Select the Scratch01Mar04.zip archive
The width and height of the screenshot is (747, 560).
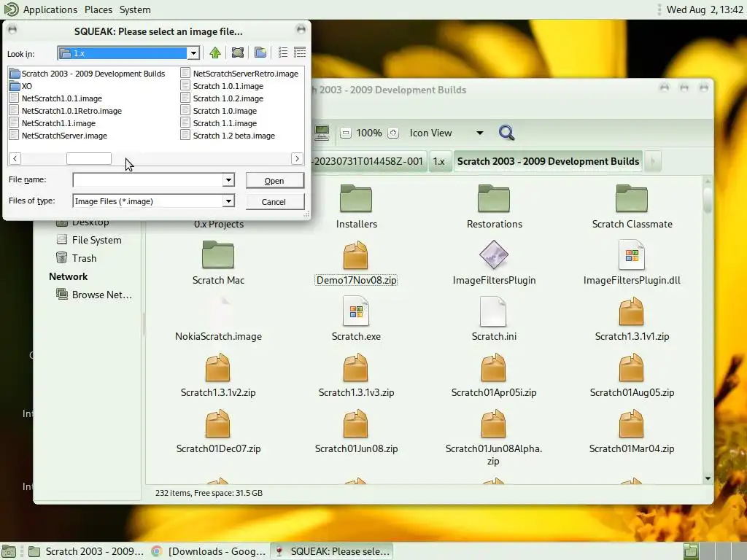[632, 431]
